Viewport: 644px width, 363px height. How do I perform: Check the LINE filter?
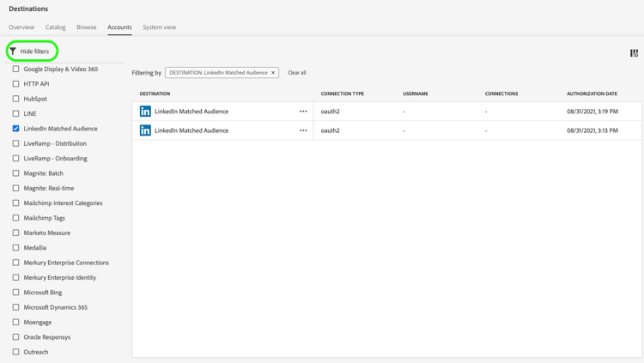click(15, 113)
